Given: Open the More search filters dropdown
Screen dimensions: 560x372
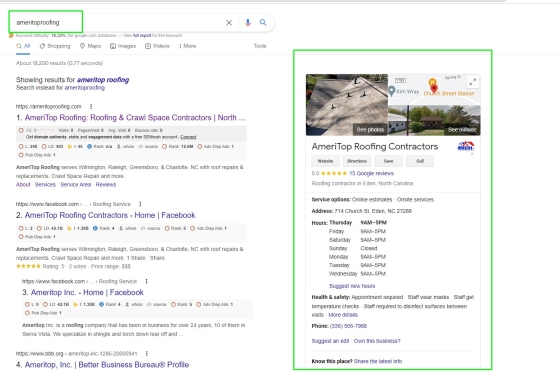Looking at the screenshot, I should 188,46.
